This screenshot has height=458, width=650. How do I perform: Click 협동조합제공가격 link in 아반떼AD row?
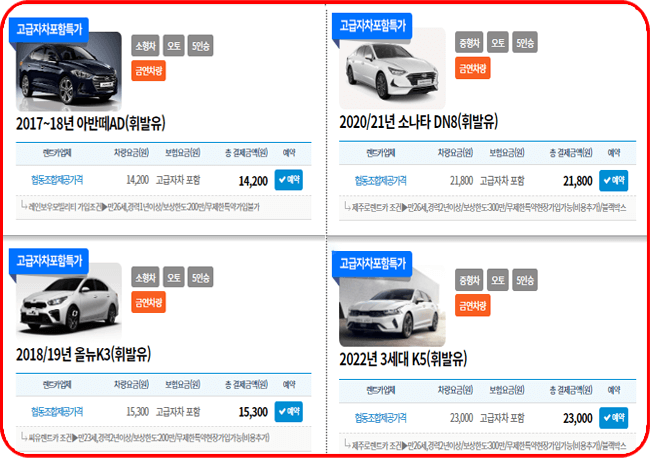pos(57,180)
